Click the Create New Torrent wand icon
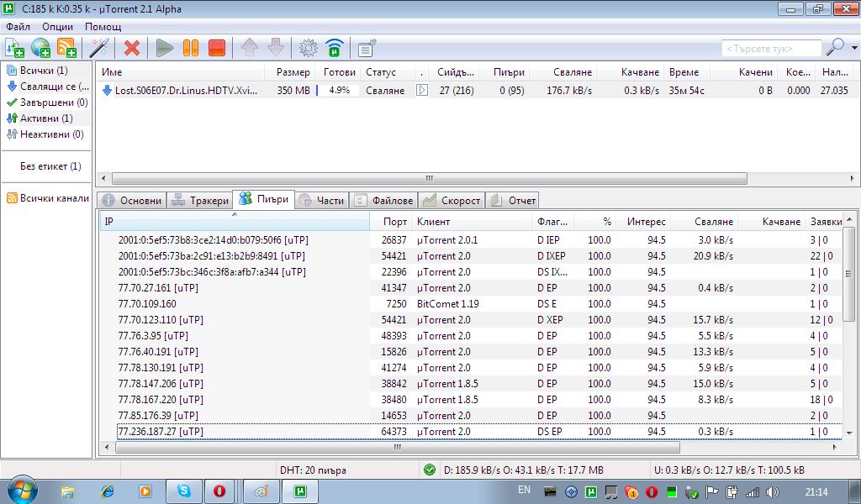 (x=99, y=48)
